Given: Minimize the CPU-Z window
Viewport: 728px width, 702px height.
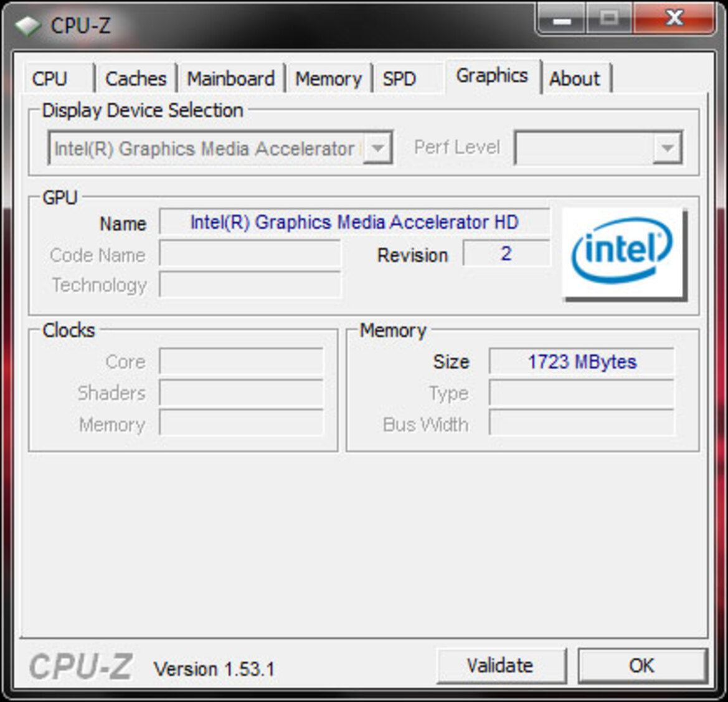Looking at the screenshot, I should click(561, 19).
